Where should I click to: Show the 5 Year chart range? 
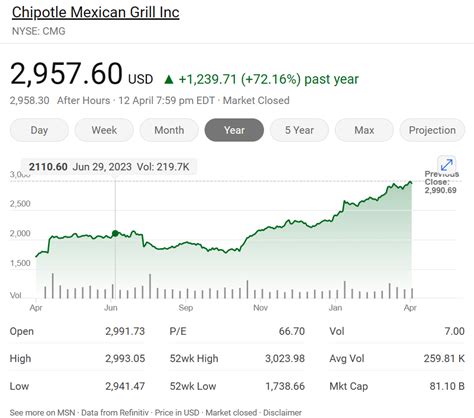tap(299, 130)
